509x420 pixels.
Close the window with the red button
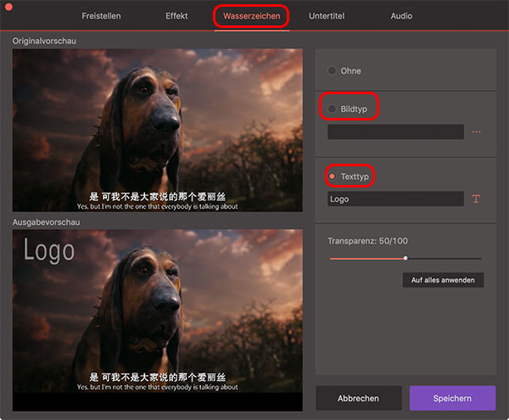[x=8, y=7]
